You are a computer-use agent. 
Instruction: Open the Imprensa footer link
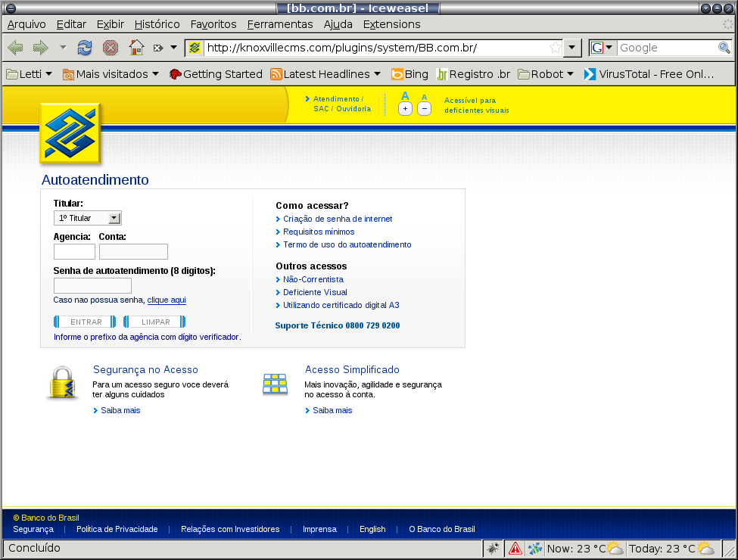(319, 530)
